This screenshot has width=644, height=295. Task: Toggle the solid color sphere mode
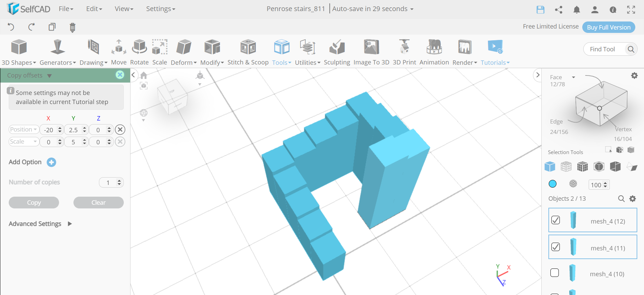point(552,184)
